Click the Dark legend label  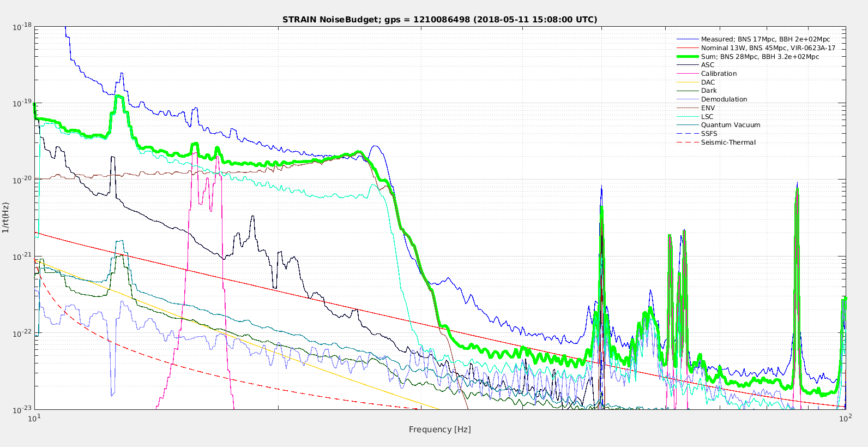[709, 91]
